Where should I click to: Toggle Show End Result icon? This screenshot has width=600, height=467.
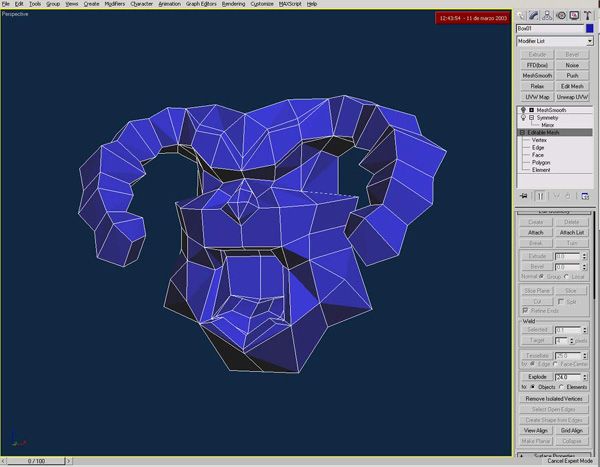(x=540, y=196)
